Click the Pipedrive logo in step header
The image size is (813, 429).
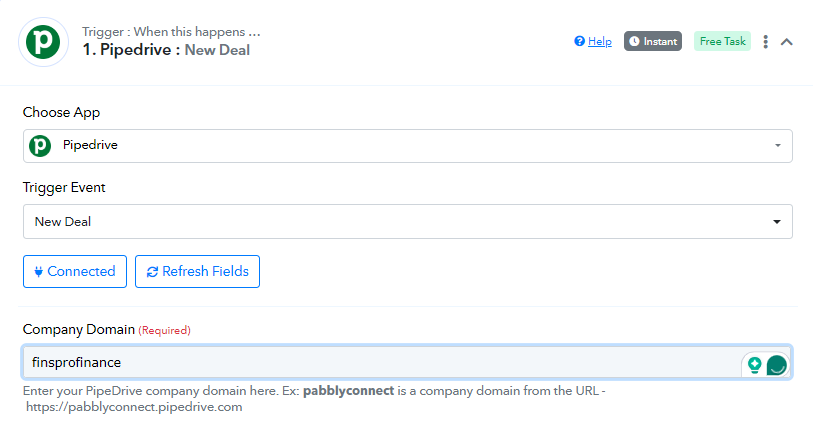pyautogui.click(x=43, y=42)
